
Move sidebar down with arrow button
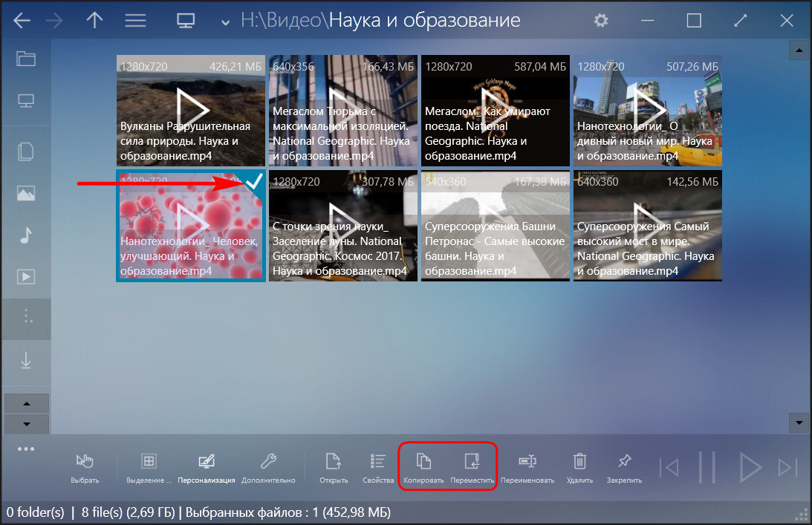(27, 424)
